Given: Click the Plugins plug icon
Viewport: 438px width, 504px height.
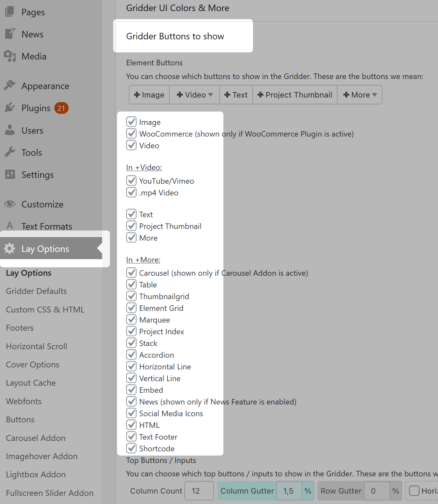Looking at the screenshot, I should (x=10, y=108).
